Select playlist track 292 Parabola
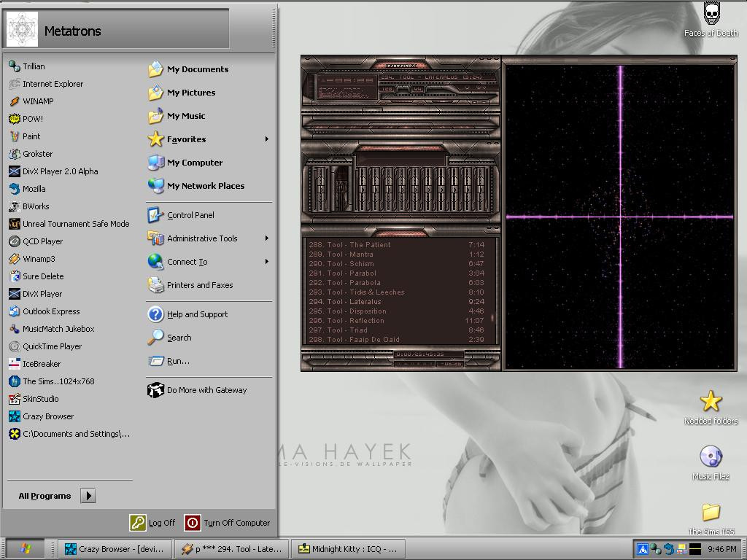This screenshot has height=560, width=747. pos(397,283)
